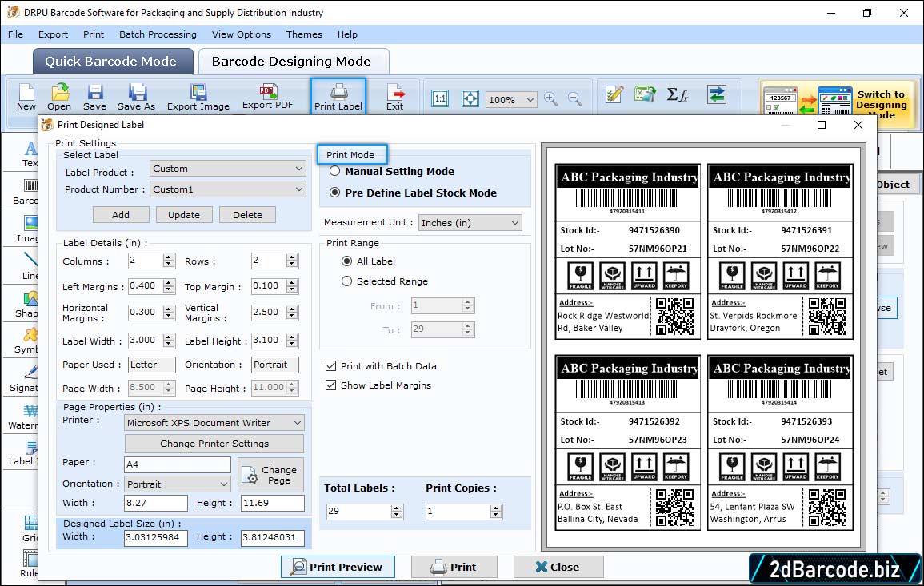Click the Exit toolbar icon
The height and width of the screenshot is (586, 924).
[395, 97]
